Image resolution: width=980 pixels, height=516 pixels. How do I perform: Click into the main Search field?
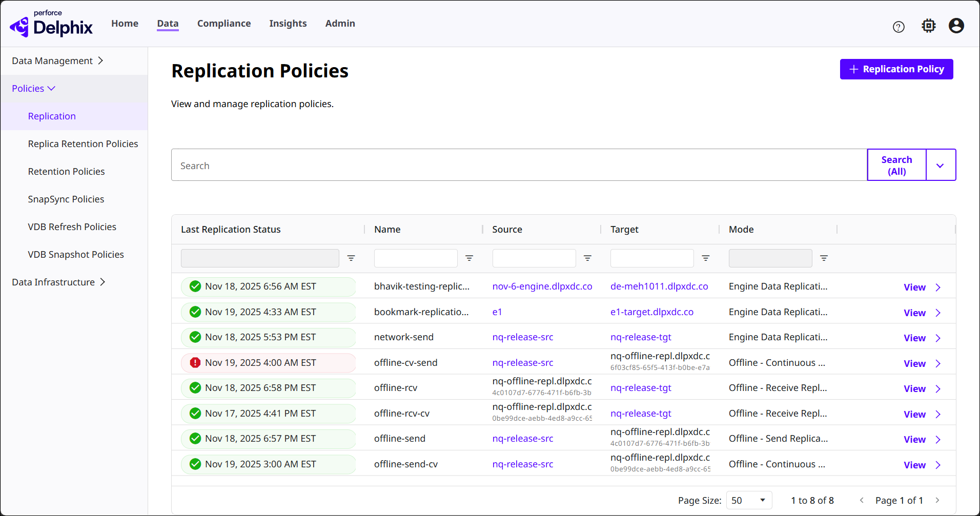coord(518,166)
